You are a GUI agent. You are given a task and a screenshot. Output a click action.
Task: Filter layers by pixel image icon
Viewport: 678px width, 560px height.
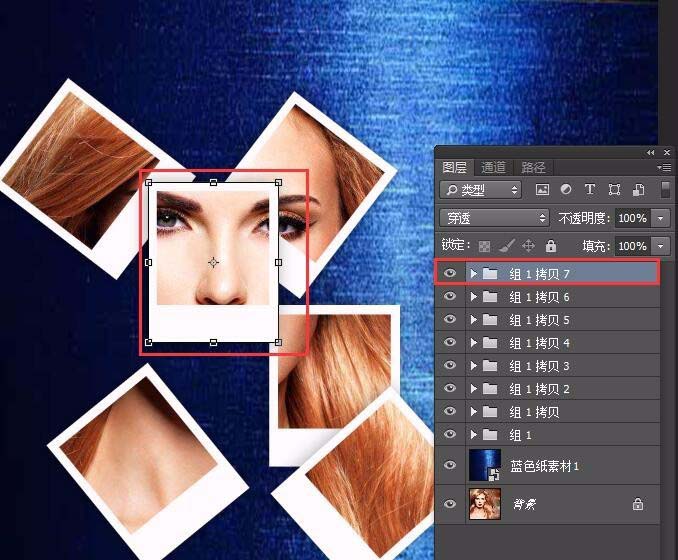(x=542, y=189)
